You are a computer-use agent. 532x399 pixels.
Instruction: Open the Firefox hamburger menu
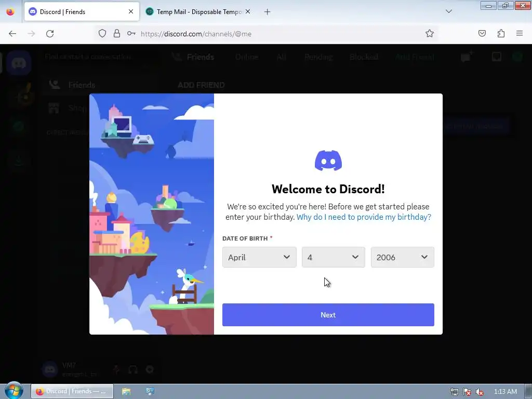(x=520, y=34)
